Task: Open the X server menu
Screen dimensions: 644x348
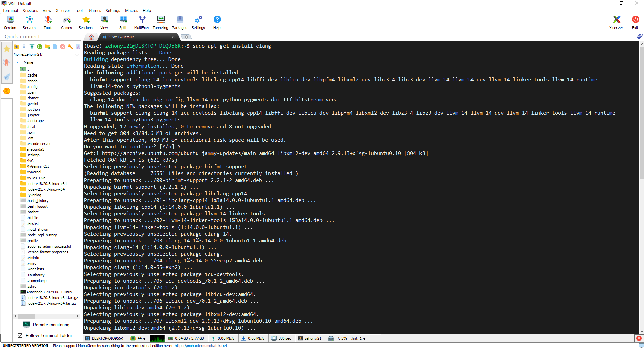Action: click(x=63, y=10)
